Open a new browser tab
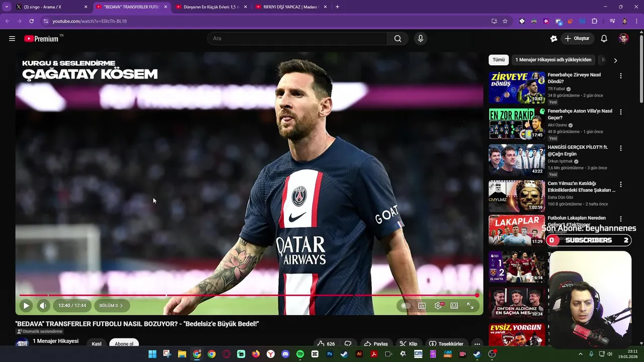This screenshot has width=644, height=362. [337, 7]
